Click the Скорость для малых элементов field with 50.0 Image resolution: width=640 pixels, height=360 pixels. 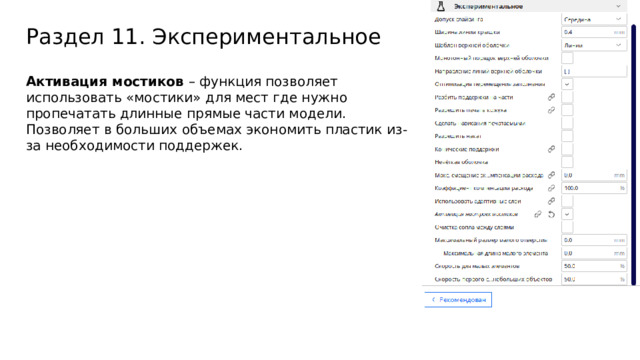593,266
